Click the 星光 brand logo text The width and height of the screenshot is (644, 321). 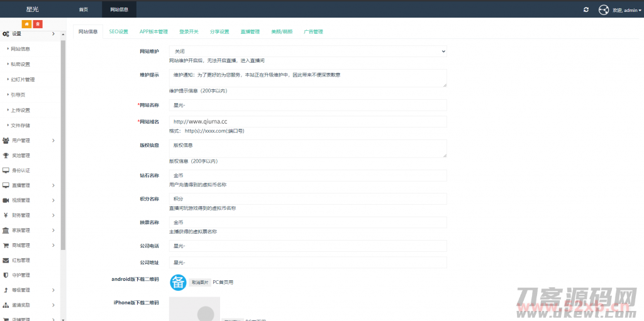pyautogui.click(x=33, y=10)
